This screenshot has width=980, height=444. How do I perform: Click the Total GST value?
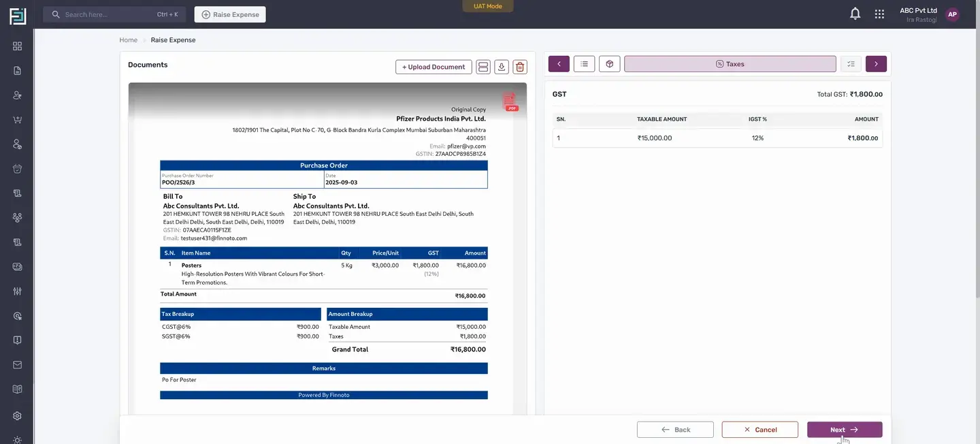[x=866, y=95]
